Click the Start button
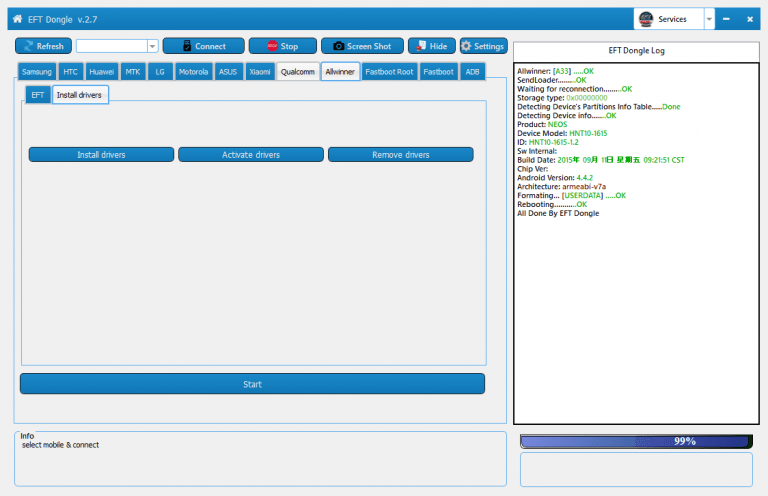The height and width of the screenshot is (496, 768). (x=252, y=384)
